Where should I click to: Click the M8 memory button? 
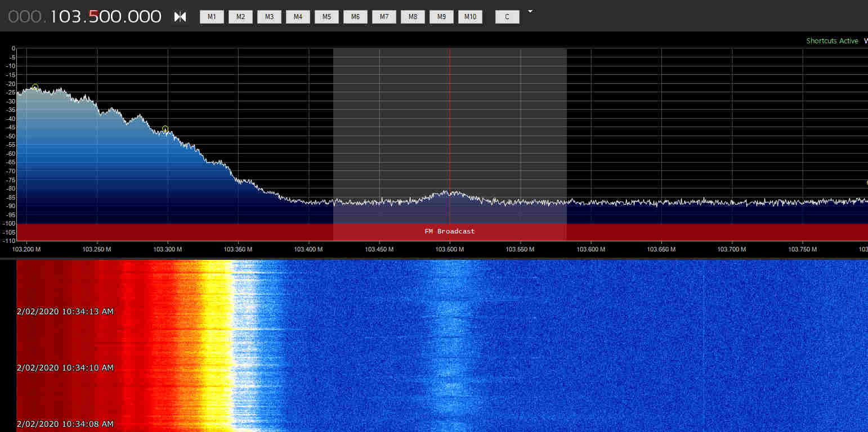pos(413,17)
